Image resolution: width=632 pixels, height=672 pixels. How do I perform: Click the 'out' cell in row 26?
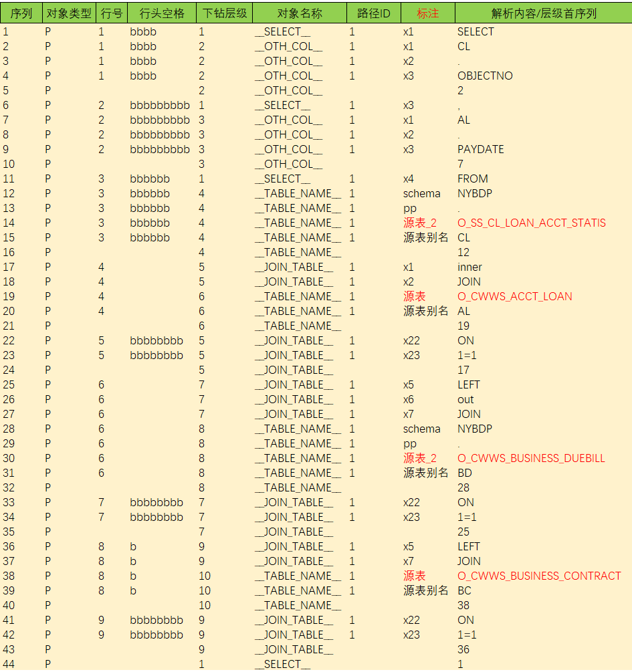(465, 399)
